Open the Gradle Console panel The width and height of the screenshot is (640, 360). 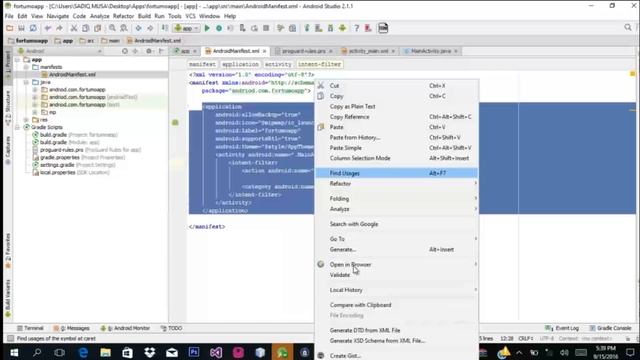tap(611, 328)
